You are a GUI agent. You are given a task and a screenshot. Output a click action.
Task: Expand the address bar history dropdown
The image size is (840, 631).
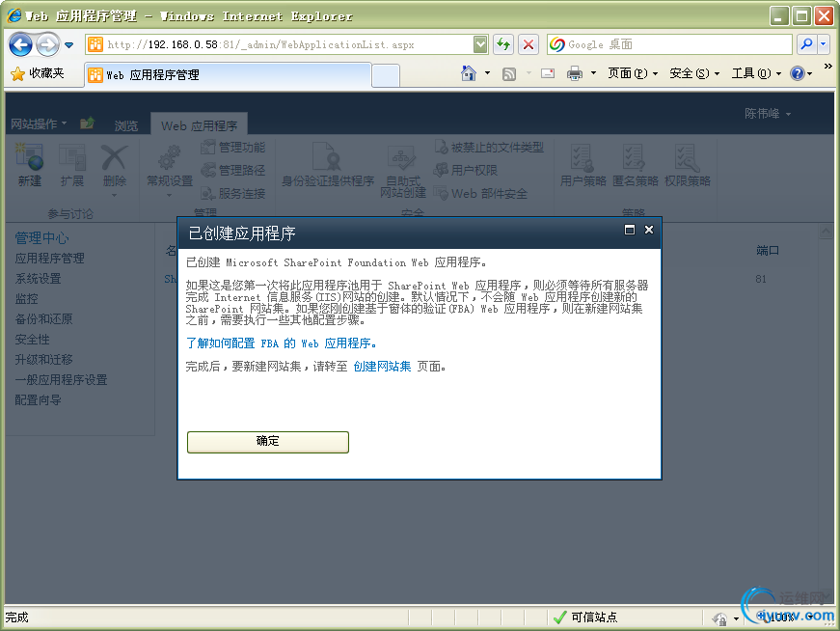click(480, 44)
